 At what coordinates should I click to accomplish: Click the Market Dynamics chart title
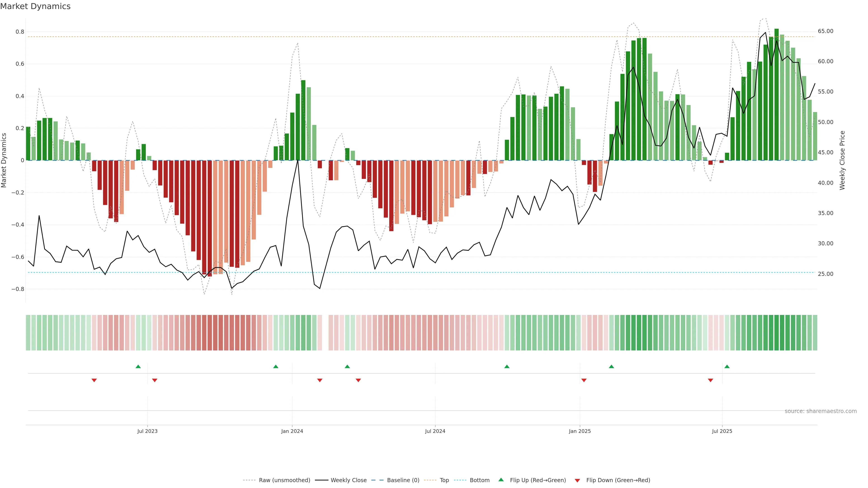coord(35,6)
